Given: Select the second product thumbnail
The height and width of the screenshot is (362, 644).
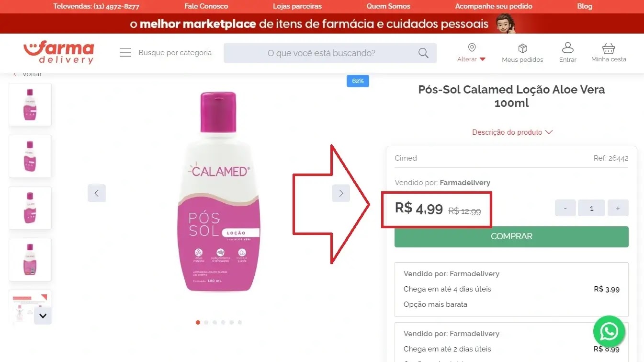Looking at the screenshot, I should coord(30,156).
